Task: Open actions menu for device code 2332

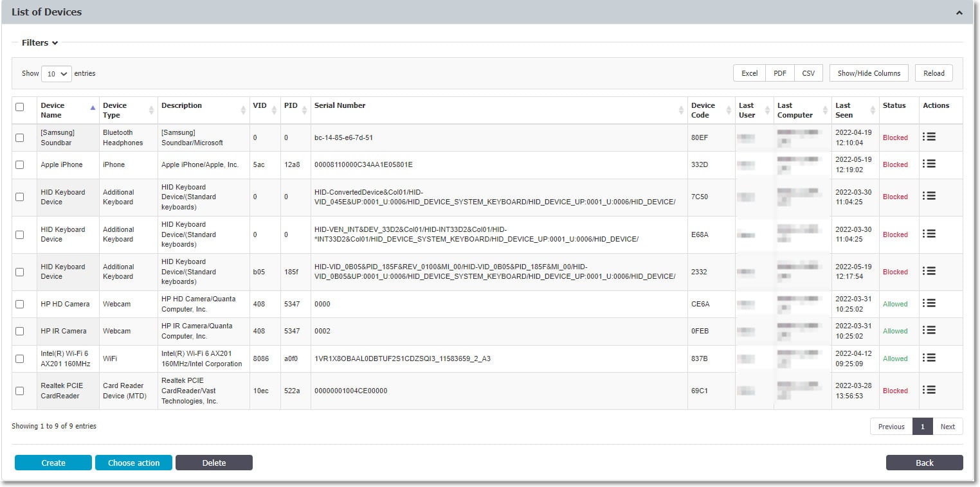Action: click(x=929, y=271)
